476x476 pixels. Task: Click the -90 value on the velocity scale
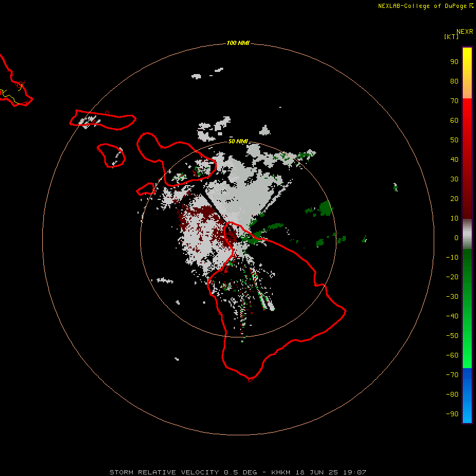point(452,414)
